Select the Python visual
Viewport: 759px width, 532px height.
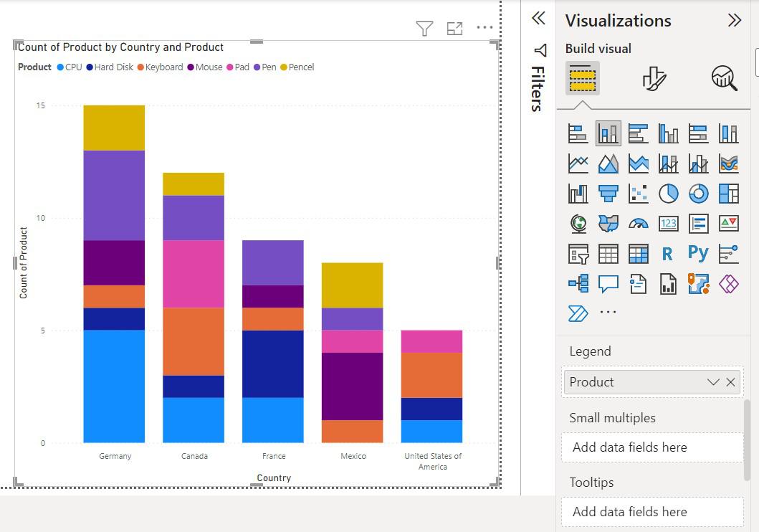coord(698,252)
